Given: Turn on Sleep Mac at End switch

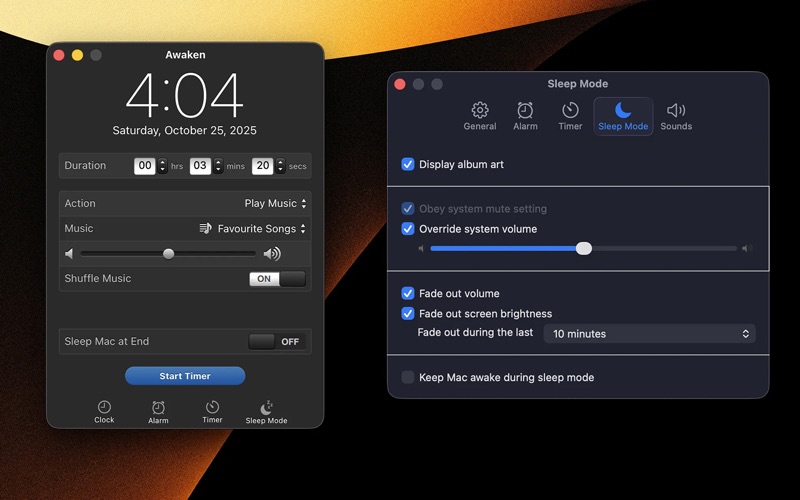Looking at the screenshot, I should [x=278, y=341].
